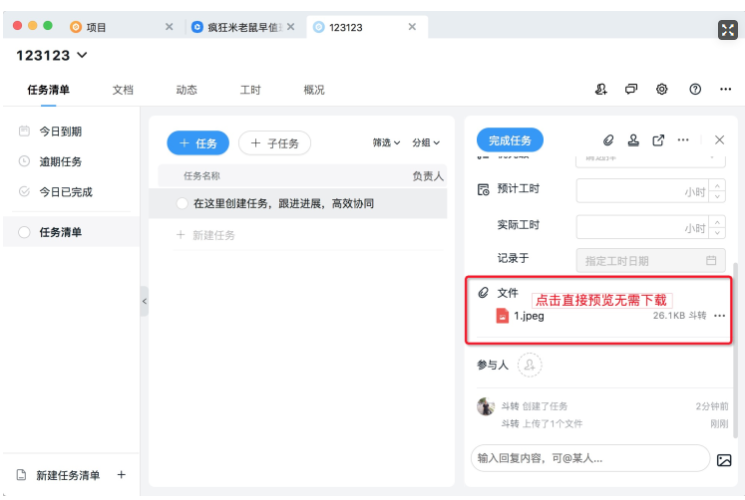Open the 筛选 filter dropdown
745x500 pixels.
(386, 143)
